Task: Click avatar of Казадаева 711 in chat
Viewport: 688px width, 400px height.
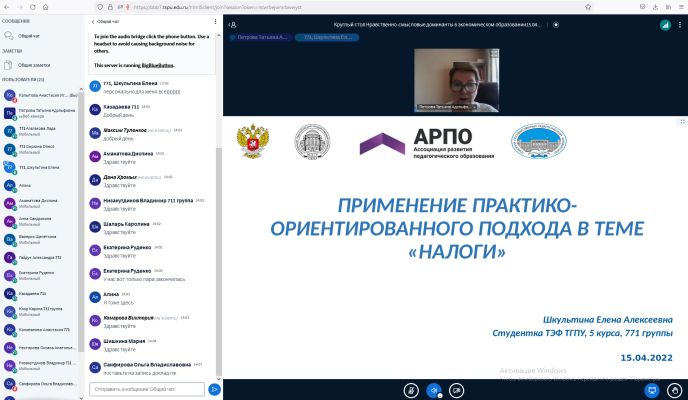Action: [95, 109]
